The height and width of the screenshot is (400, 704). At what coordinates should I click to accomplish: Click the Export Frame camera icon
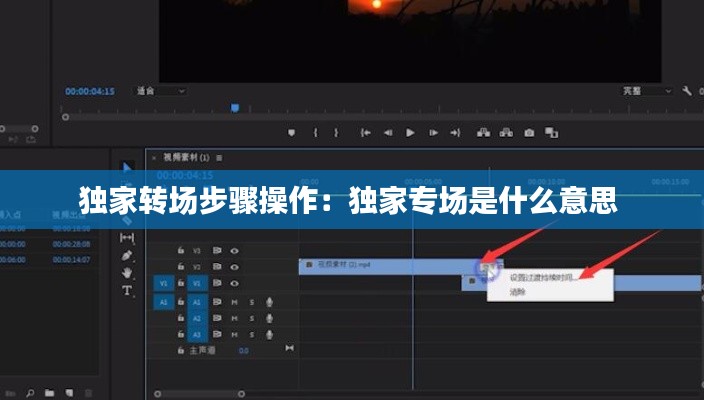tap(529, 132)
